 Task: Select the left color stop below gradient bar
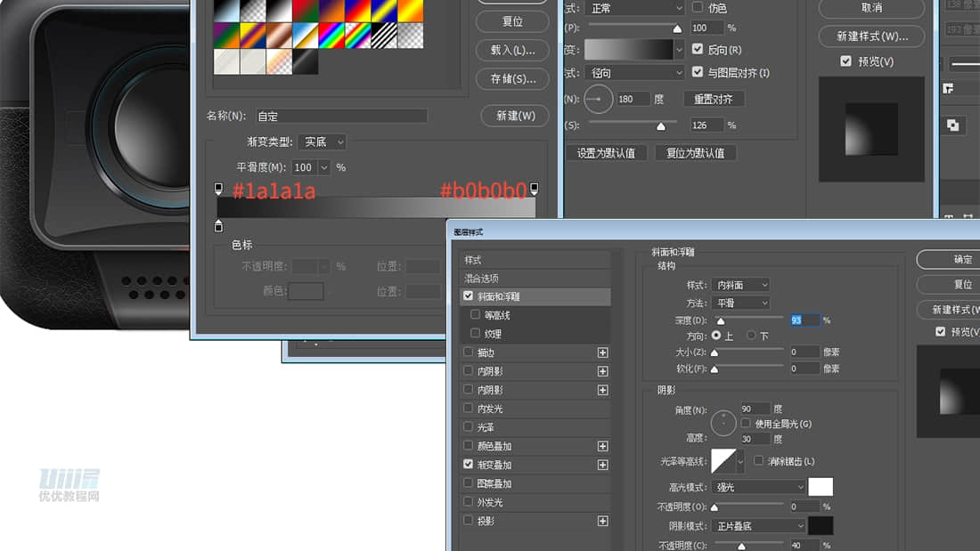(218, 225)
